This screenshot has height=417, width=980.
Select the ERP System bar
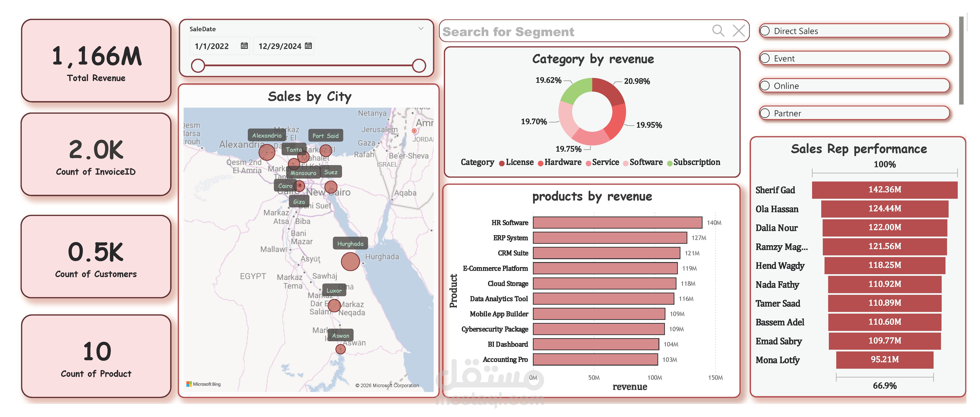610,238
